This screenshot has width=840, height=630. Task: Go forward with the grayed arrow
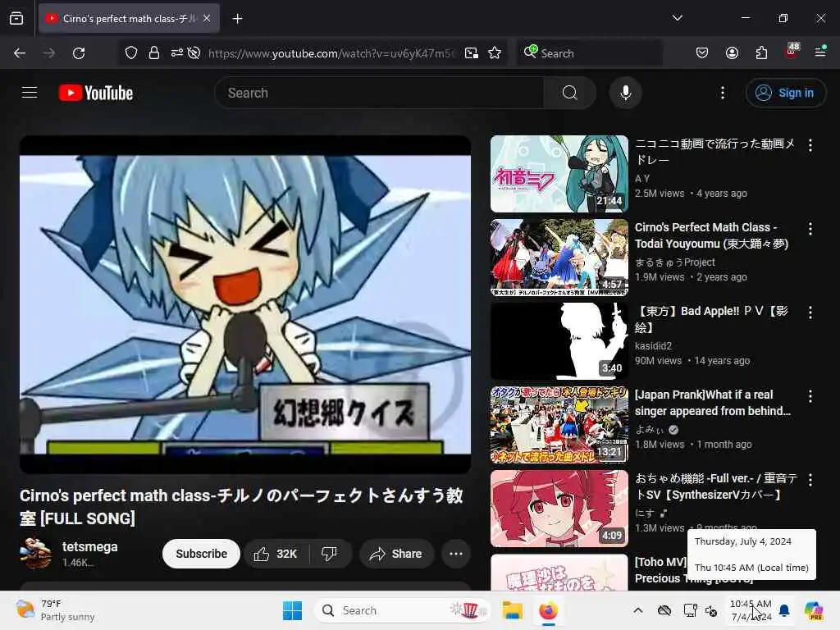point(49,53)
